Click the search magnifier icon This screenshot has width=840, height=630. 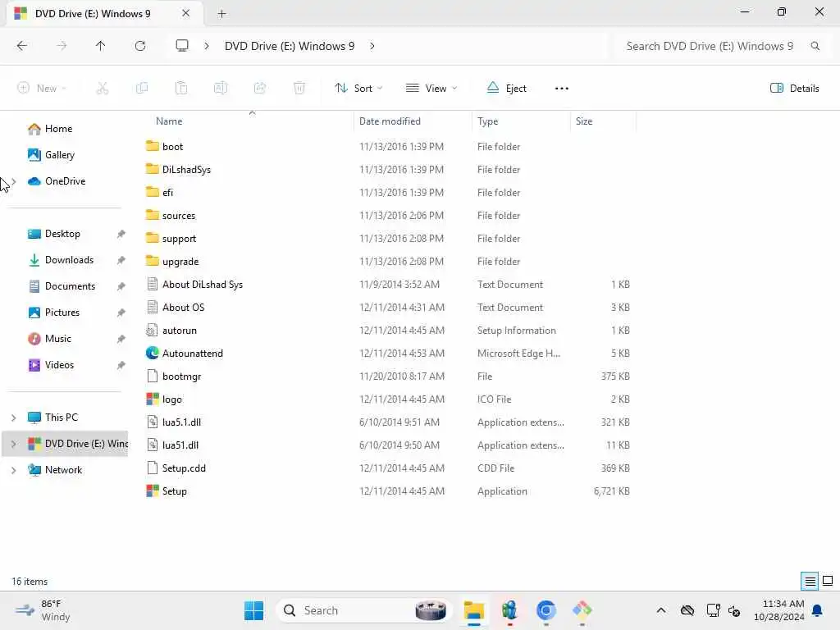coord(815,46)
